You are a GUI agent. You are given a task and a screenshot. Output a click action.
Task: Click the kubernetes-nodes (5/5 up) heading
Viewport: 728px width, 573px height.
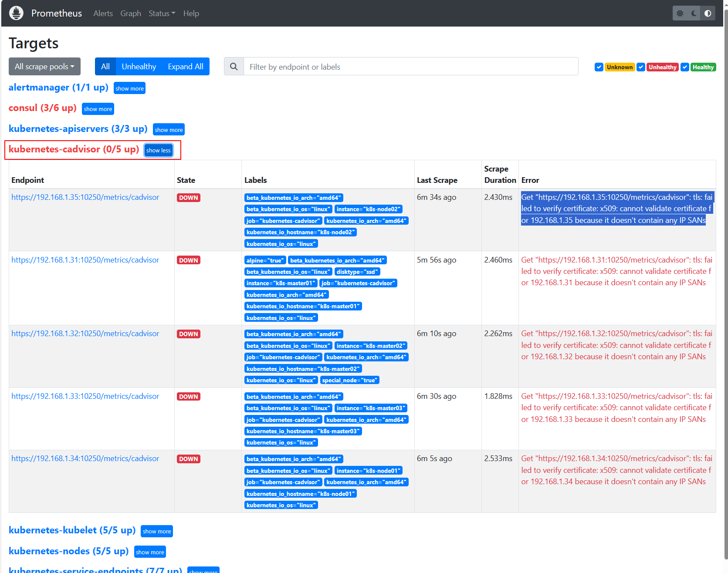coord(69,551)
